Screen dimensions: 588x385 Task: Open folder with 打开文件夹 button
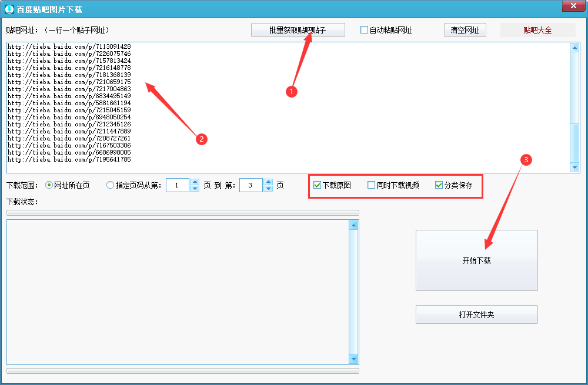(x=476, y=314)
